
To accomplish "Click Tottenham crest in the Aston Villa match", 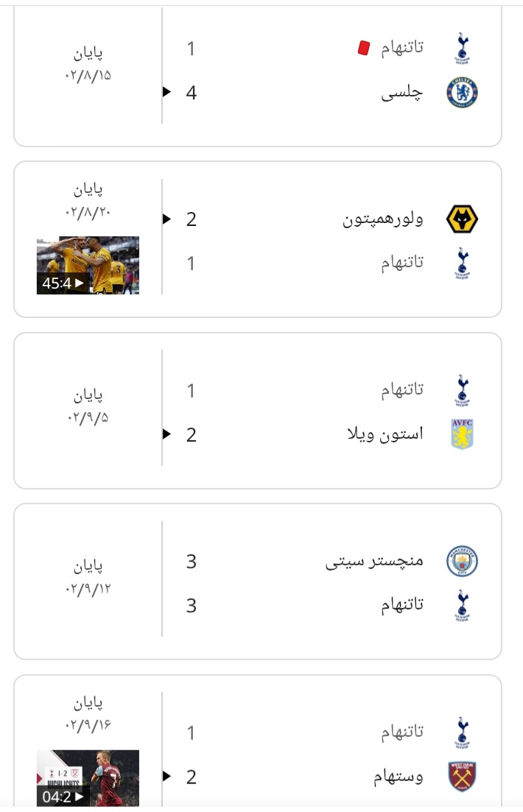I will point(462,390).
